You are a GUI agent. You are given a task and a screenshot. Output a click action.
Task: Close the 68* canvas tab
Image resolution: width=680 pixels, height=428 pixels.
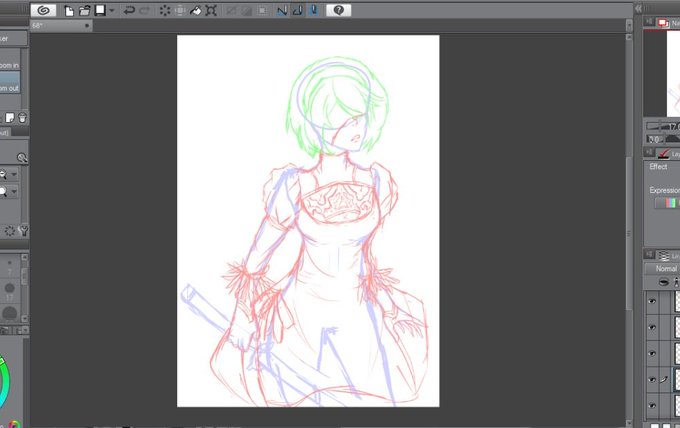87,26
